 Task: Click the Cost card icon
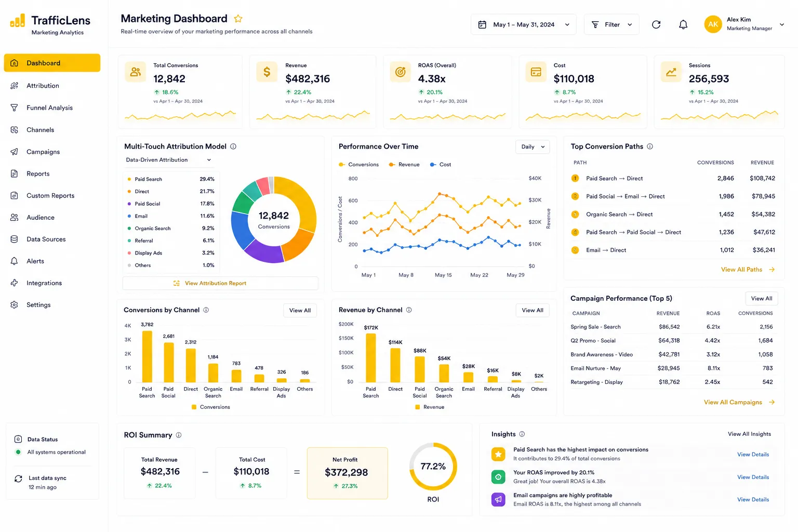coord(536,72)
